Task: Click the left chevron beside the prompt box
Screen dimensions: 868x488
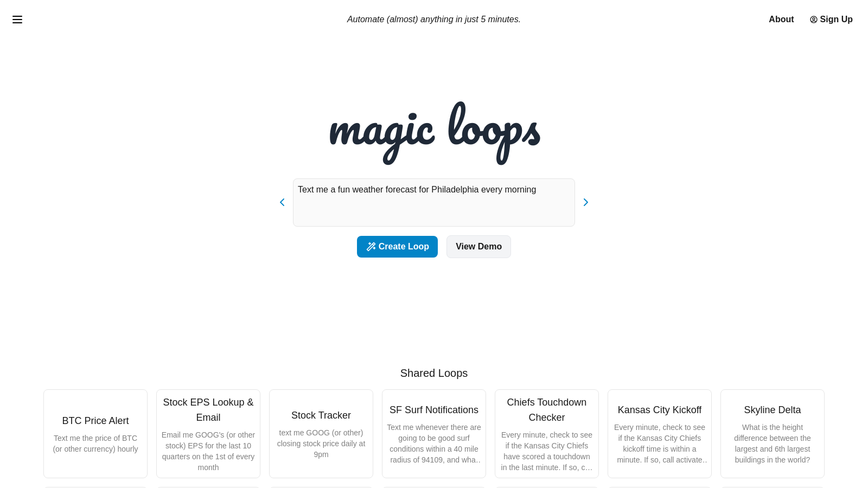Action: [x=282, y=202]
